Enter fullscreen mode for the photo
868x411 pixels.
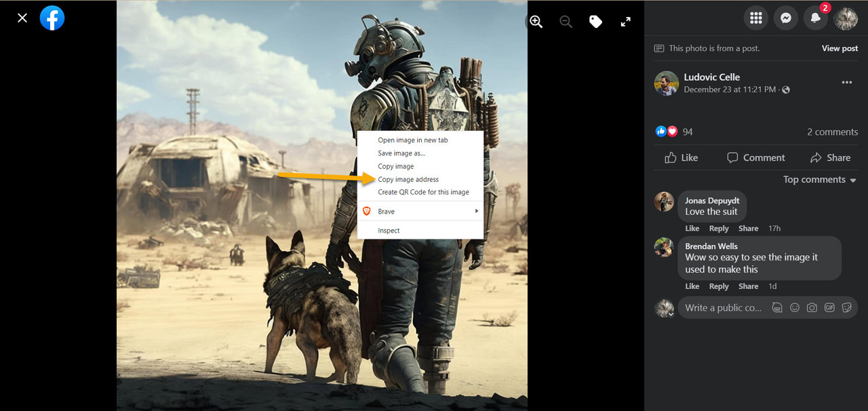[x=625, y=22]
